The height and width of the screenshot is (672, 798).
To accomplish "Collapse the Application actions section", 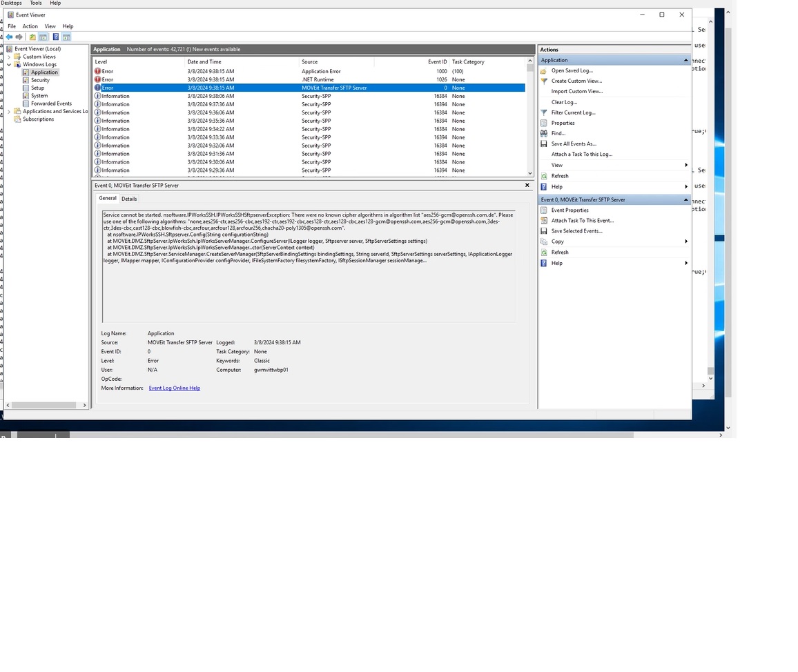I will [x=685, y=61].
